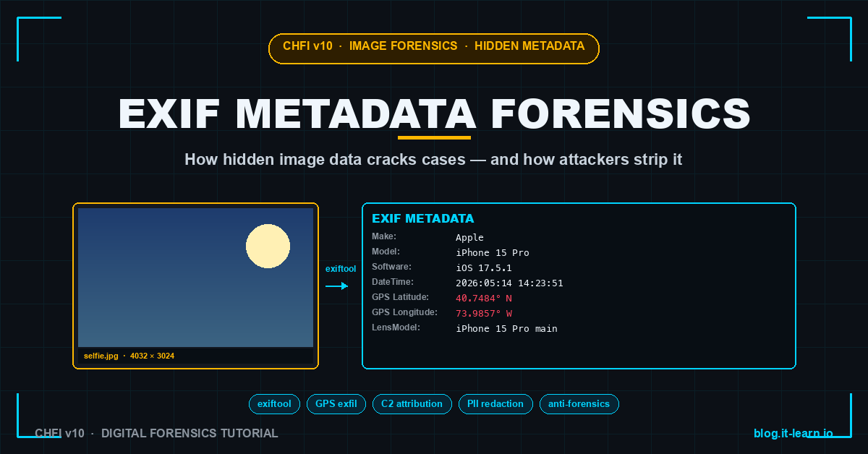The height and width of the screenshot is (454, 868).
Task: Select the Make value Apple
Action: pyautogui.click(x=469, y=237)
